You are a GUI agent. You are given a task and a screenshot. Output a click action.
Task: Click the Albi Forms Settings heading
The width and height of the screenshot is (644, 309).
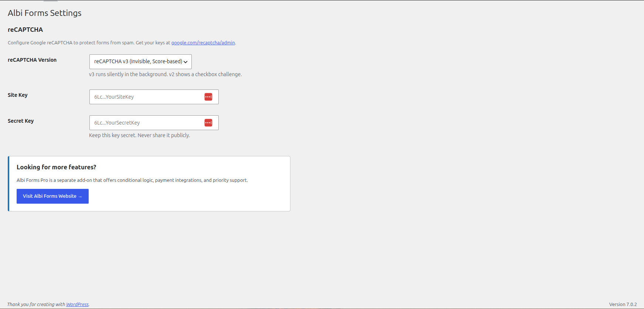tap(45, 13)
